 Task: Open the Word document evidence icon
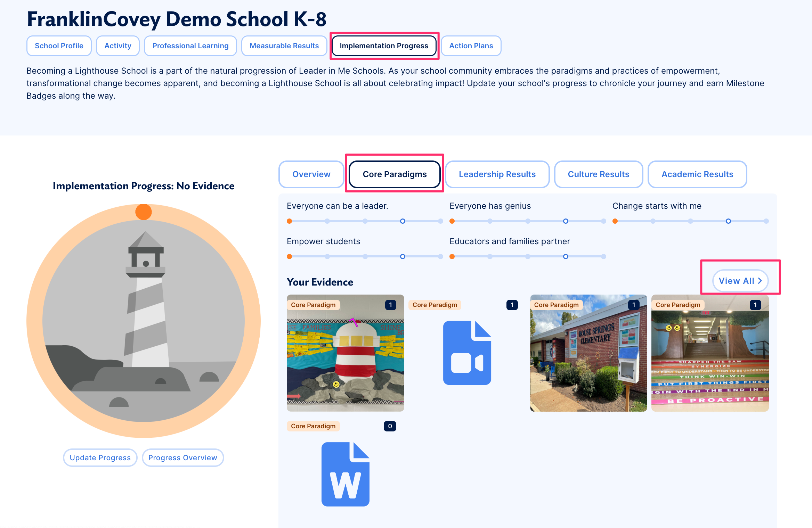(345, 474)
